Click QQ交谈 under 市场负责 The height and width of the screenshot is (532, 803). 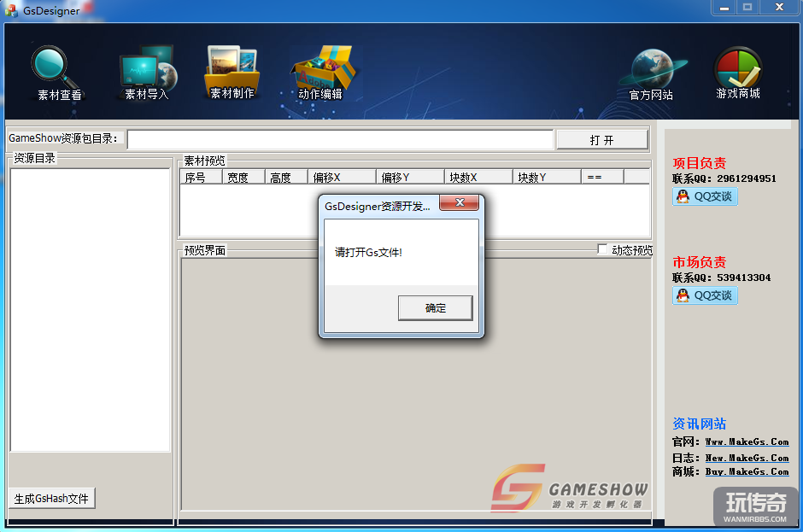(705, 295)
